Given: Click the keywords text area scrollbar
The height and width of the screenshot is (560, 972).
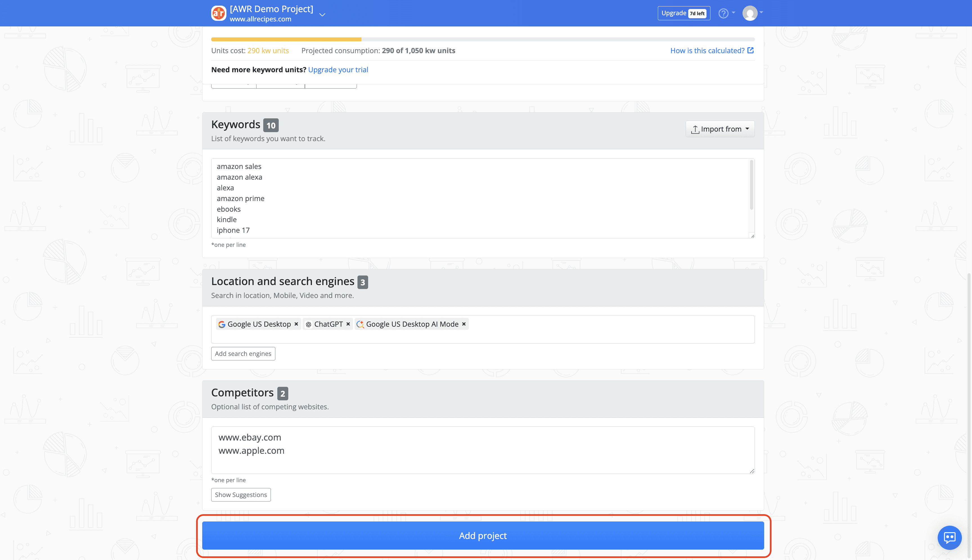Looking at the screenshot, I should tap(751, 185).
